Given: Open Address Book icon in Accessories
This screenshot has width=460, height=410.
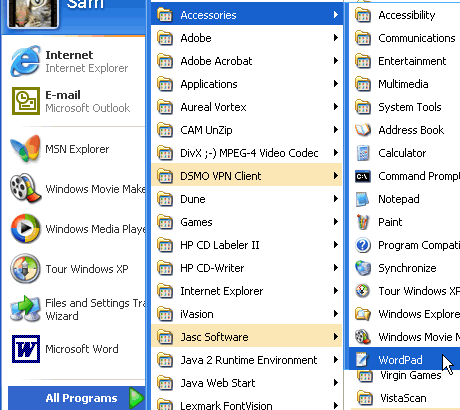Looking at the screenshot, I should [x=363, y=130].
